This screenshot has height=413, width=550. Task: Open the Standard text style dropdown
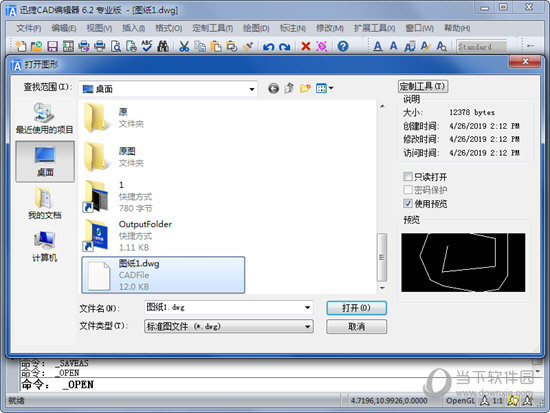(x=482, y=46)
